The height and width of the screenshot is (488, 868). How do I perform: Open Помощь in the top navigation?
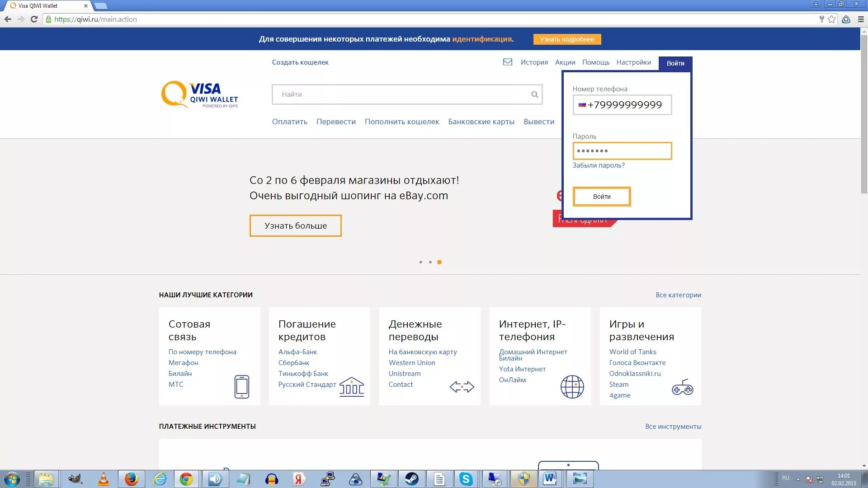pos(595,62)
